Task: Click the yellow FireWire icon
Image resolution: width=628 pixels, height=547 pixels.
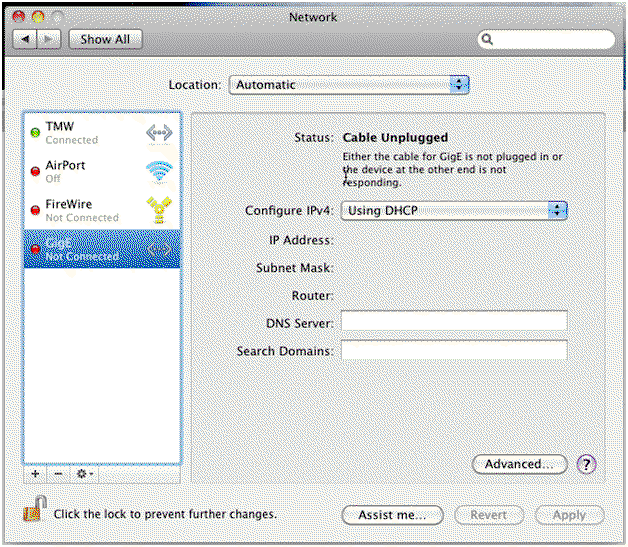Action: pyautogui.click(x=159, y=210)
